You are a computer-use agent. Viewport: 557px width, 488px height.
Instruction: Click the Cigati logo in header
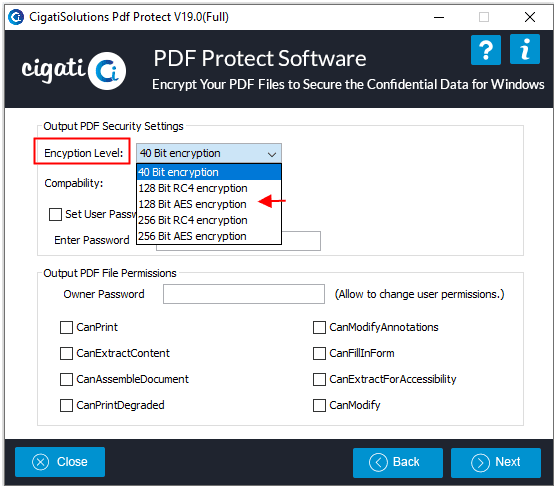coord(74,70)
